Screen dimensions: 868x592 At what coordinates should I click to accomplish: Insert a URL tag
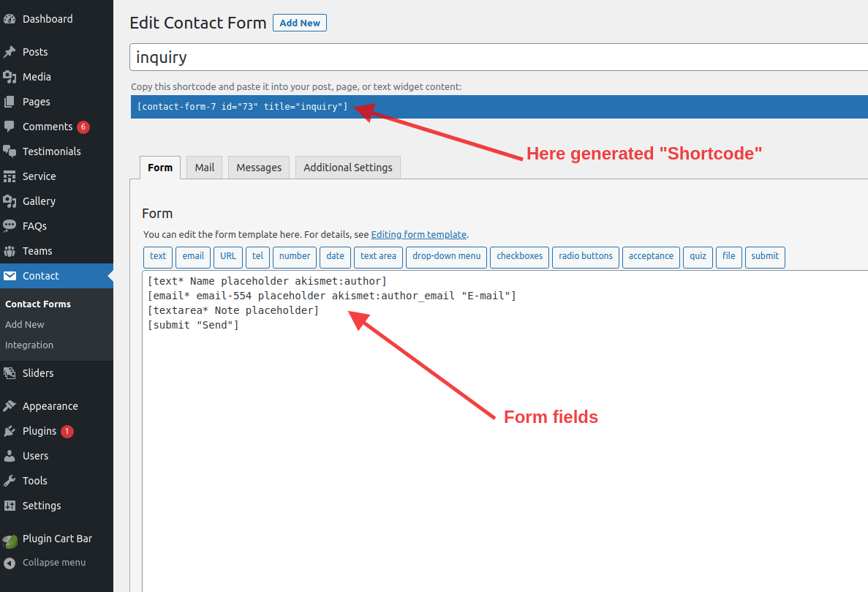point(228,256)
